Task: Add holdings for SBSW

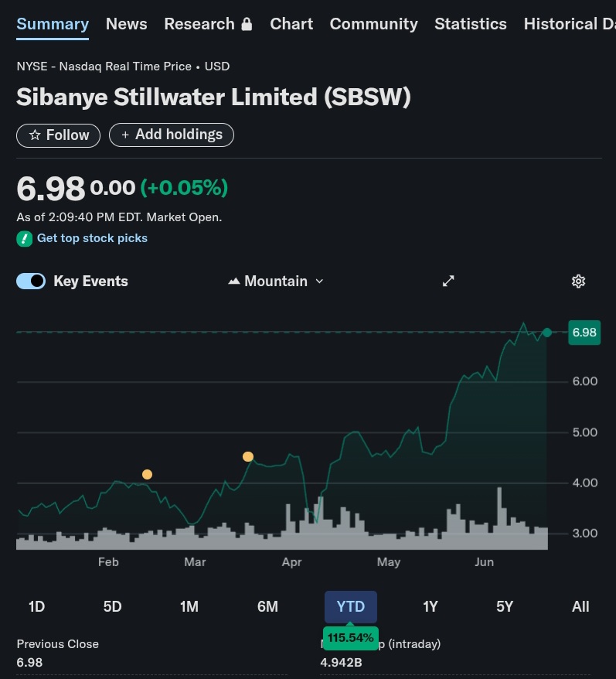Action: click(x=172, y=135)
